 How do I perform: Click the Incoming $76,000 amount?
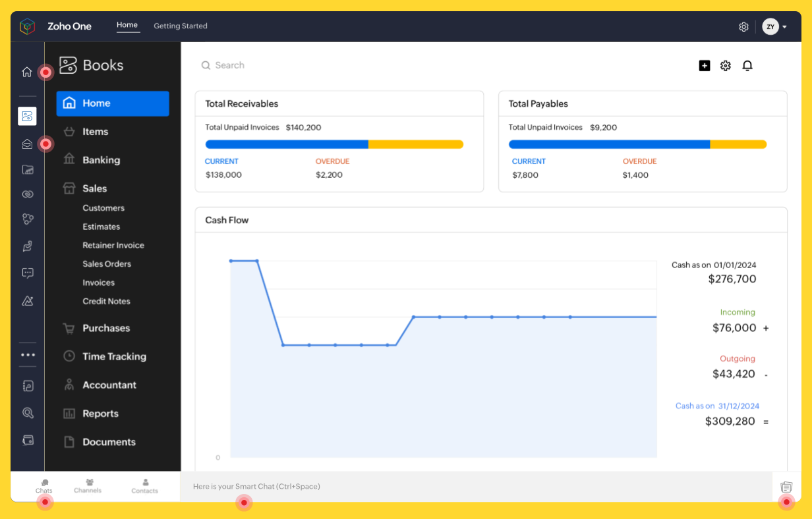pyautogui.click(x=734, y=327)
